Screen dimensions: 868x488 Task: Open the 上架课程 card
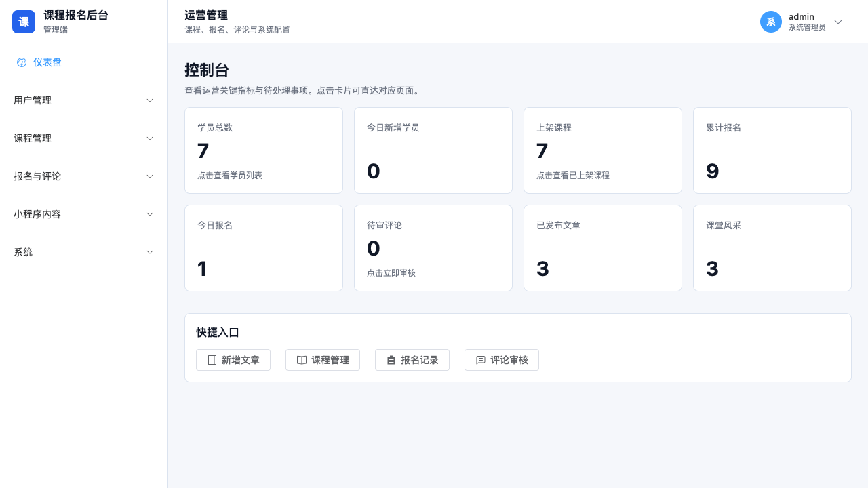click(603, 150)
